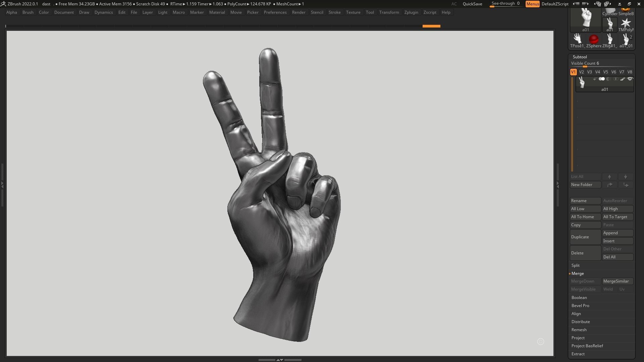The image size is (644, 362).
Task: Click the large a01 current tool thumbnail
Action: click(x=586, y=20)
